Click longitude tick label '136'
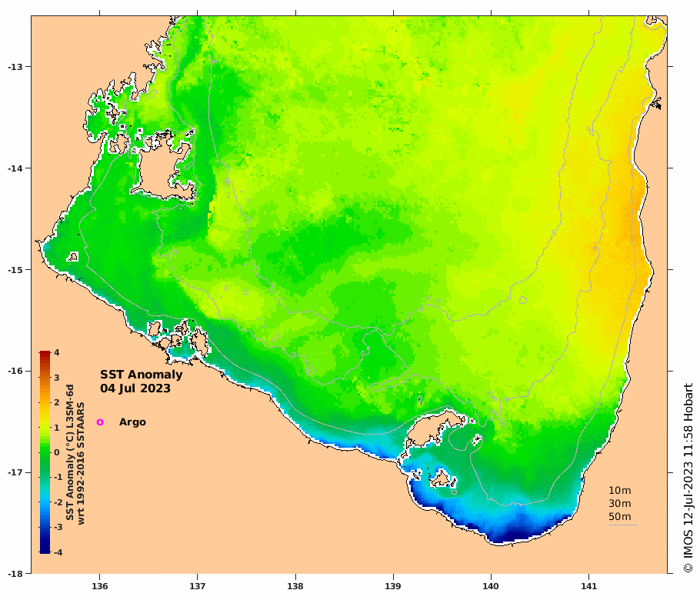The width and height of the screenshot is (700, 600). [x=99, y=586]
